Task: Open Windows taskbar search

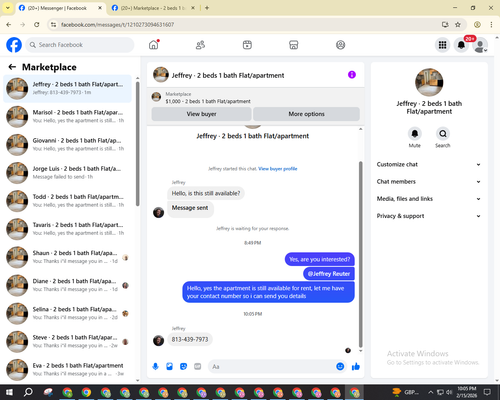Action: point(28,392)
